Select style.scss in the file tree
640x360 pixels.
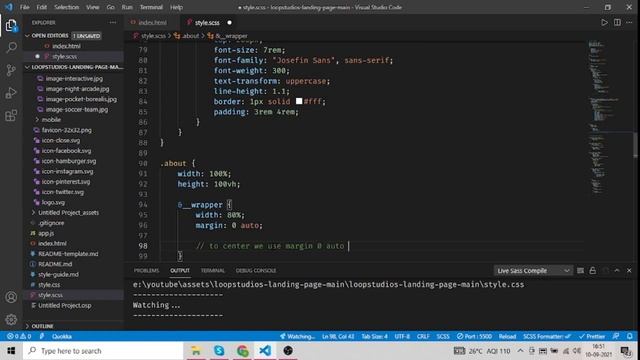[x=73, y=295]
